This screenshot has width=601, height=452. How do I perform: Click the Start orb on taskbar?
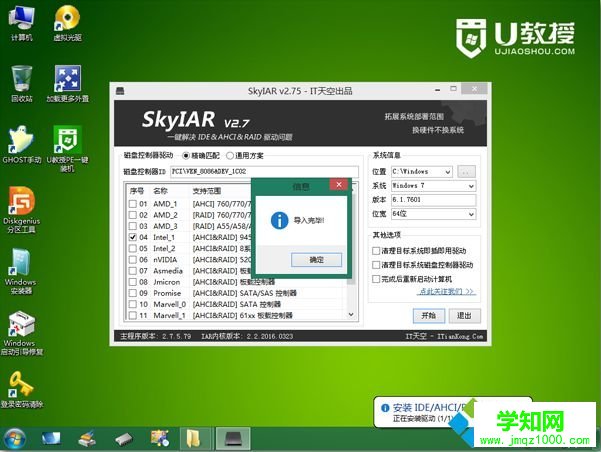pyautogui.click(x=15, y=439)
